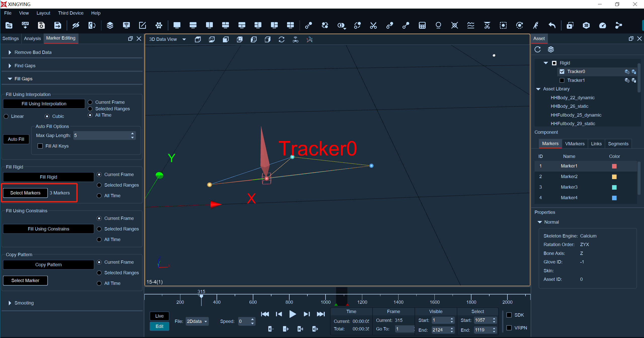Click the Marker3 cyan color swatch
Viewport: 644px width, 338px height.
coord(614,187)
